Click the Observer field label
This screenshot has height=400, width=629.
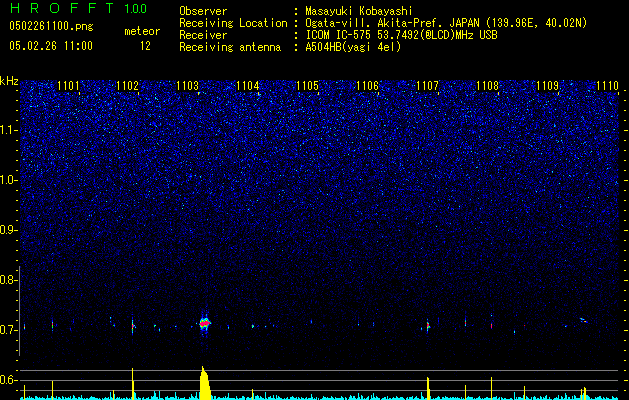coord(203,11)
